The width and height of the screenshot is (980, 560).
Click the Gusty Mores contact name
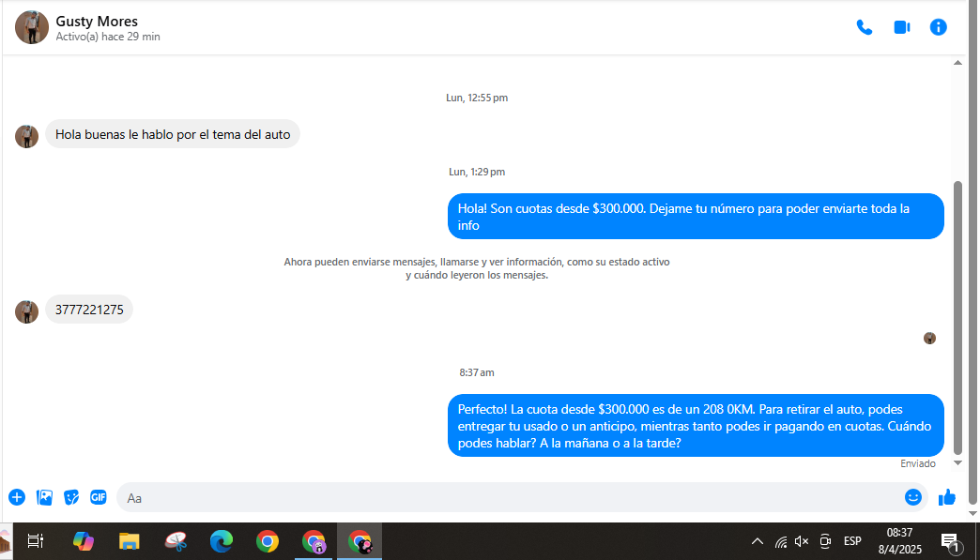pos(97,21)
